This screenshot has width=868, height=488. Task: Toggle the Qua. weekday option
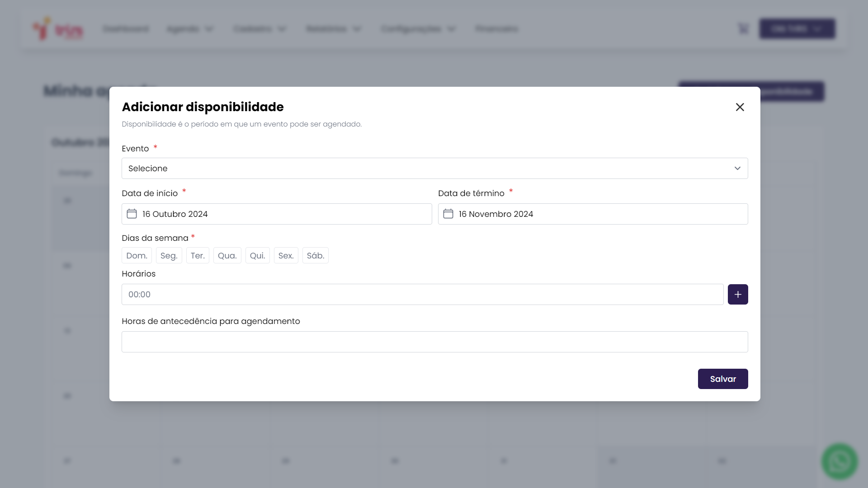click(227, 256)
